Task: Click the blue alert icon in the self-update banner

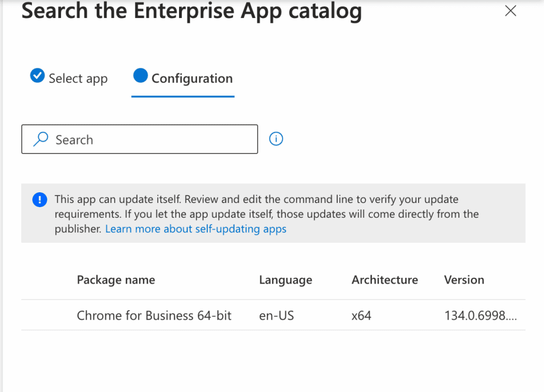Action: click(x=39, y=200)
